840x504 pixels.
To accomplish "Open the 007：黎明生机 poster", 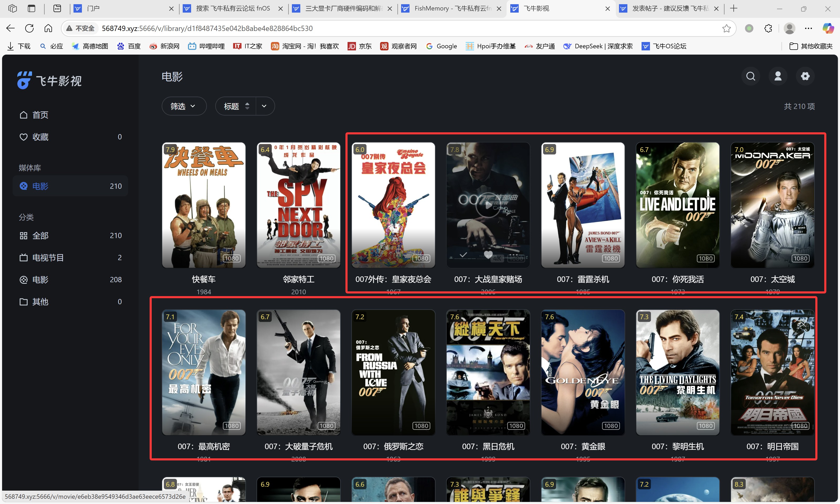I will (677, 372).
